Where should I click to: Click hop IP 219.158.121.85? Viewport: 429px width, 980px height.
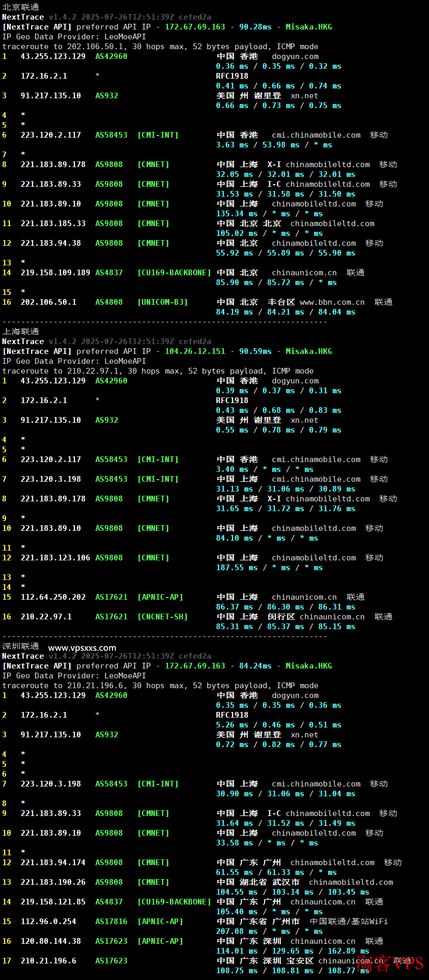click(53, 902)
